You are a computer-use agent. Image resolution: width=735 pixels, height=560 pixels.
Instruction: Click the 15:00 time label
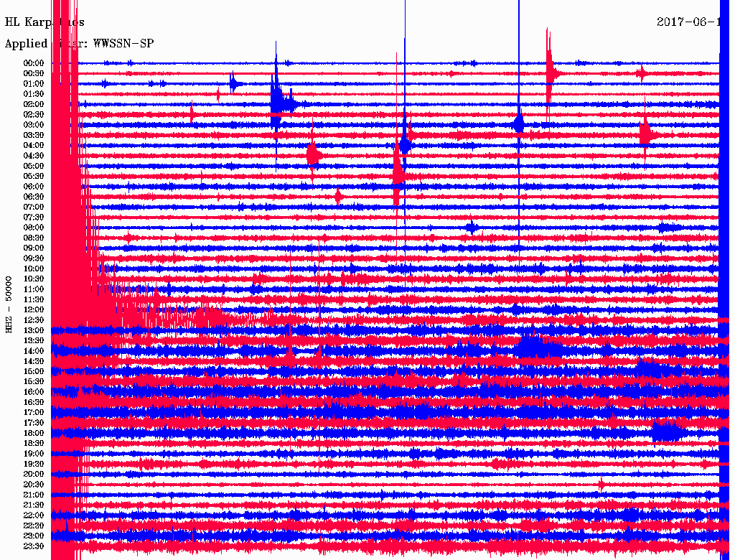pos(34,371)
